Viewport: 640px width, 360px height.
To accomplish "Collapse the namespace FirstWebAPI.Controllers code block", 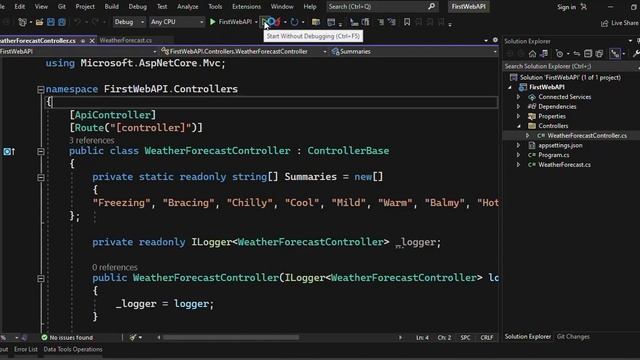I will (40, 89).
